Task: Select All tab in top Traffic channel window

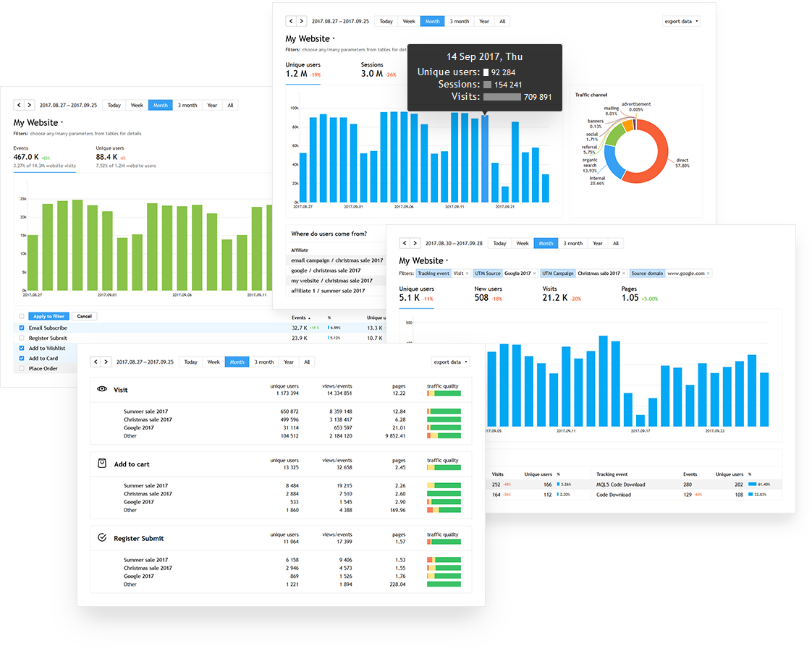Action: pos(502,21)
